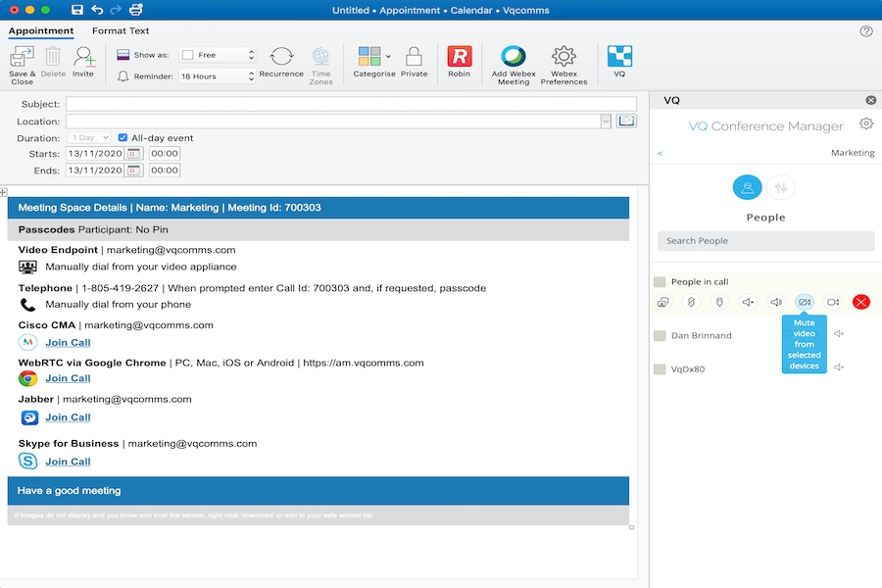Switch to the Format Text tab
This screenshot has width=882, height=588.
coord(121,31)
